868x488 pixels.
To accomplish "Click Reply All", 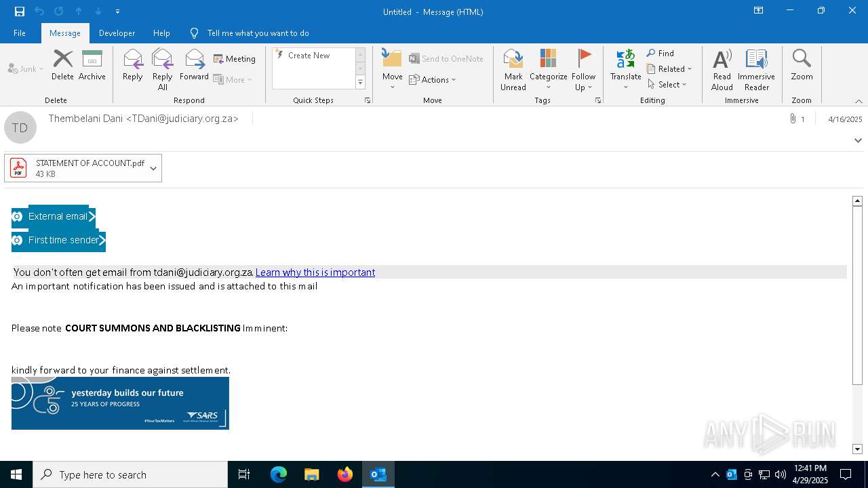I will click(x=163, y=69).
